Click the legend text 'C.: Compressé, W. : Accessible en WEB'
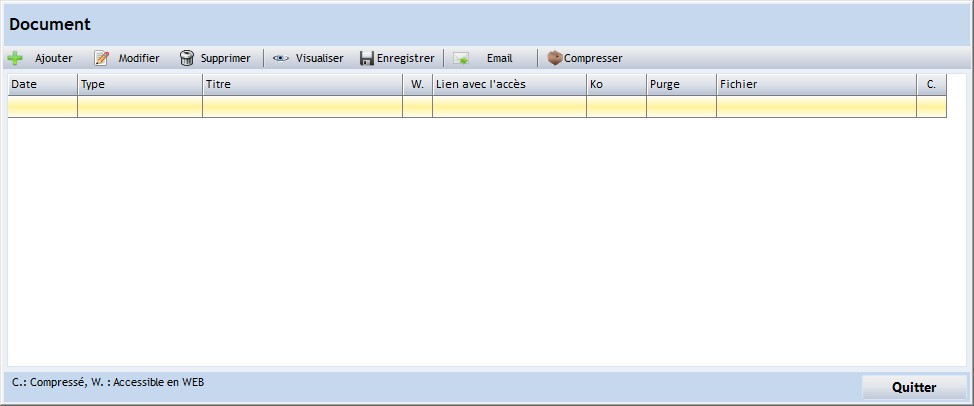Screen dimensions: 974x406 point(108,382)
